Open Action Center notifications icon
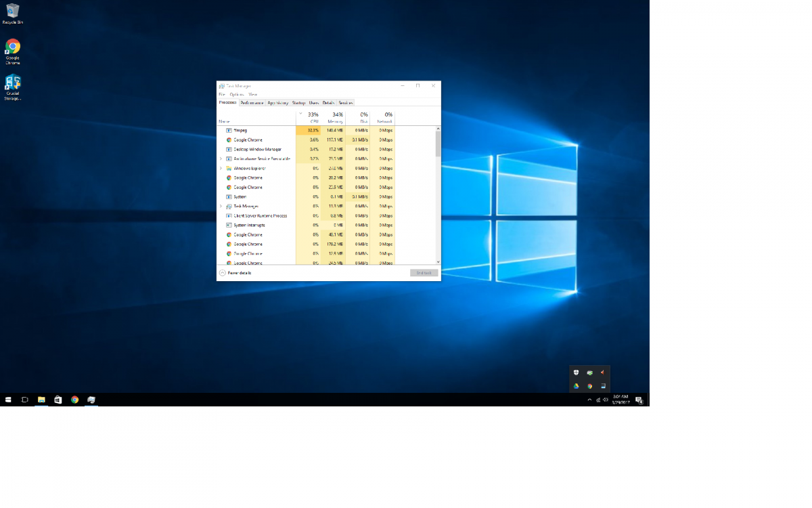 click(639, 400)
